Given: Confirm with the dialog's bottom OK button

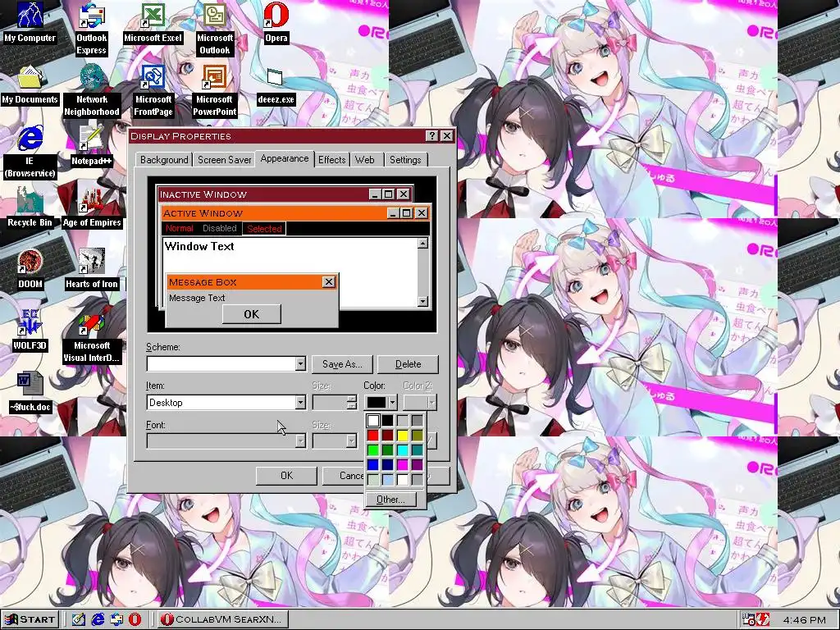Looking at the screenshot, I should pos(286,476).
